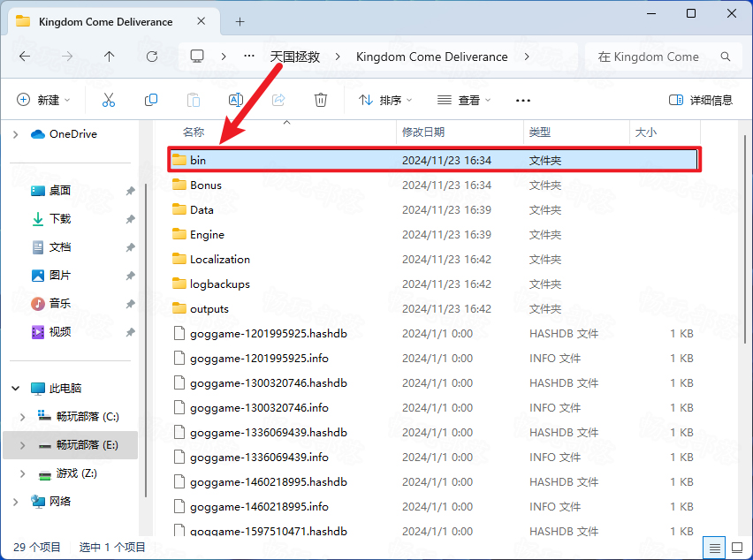This screenshot has height=560, width=753.
Task: Click the Cut scissors icon
Action: pos(109,100)
